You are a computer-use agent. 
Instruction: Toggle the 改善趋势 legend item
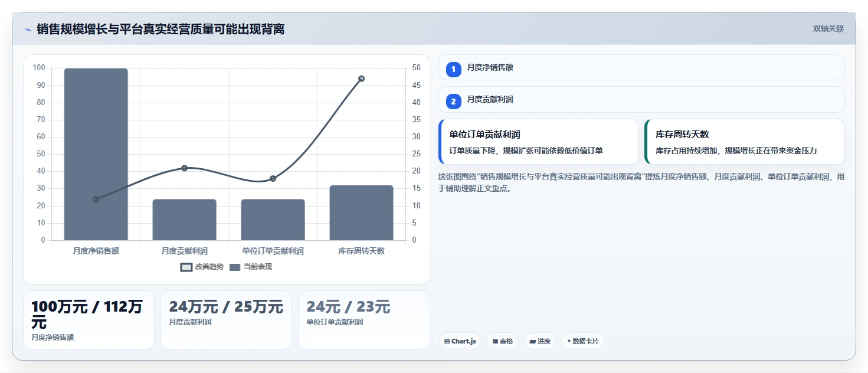click(x=202, y=267)
